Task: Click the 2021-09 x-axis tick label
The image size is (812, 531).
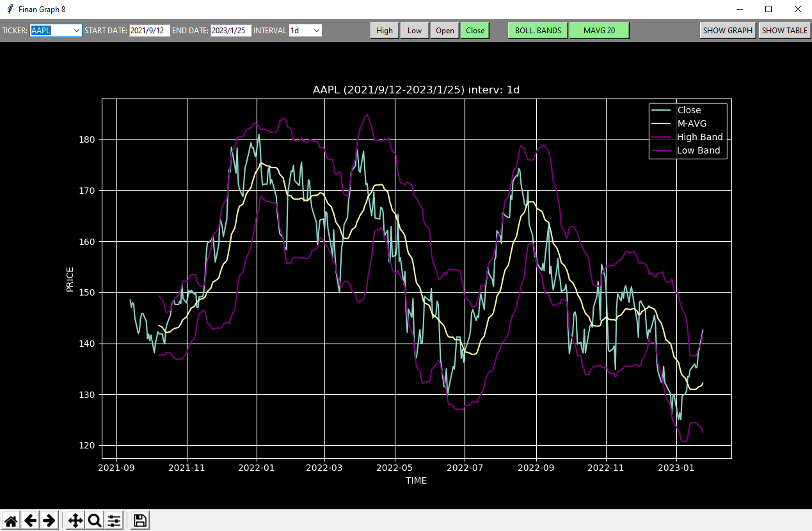Action: click(x=116, y=468)
